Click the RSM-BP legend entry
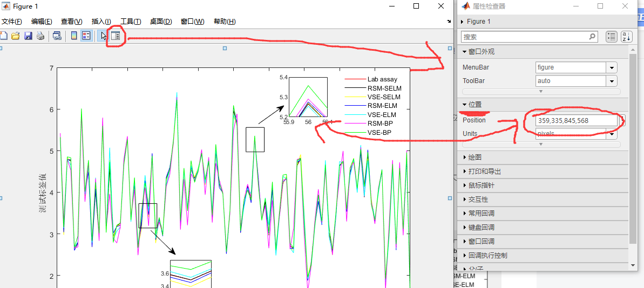 pos(369,124)
